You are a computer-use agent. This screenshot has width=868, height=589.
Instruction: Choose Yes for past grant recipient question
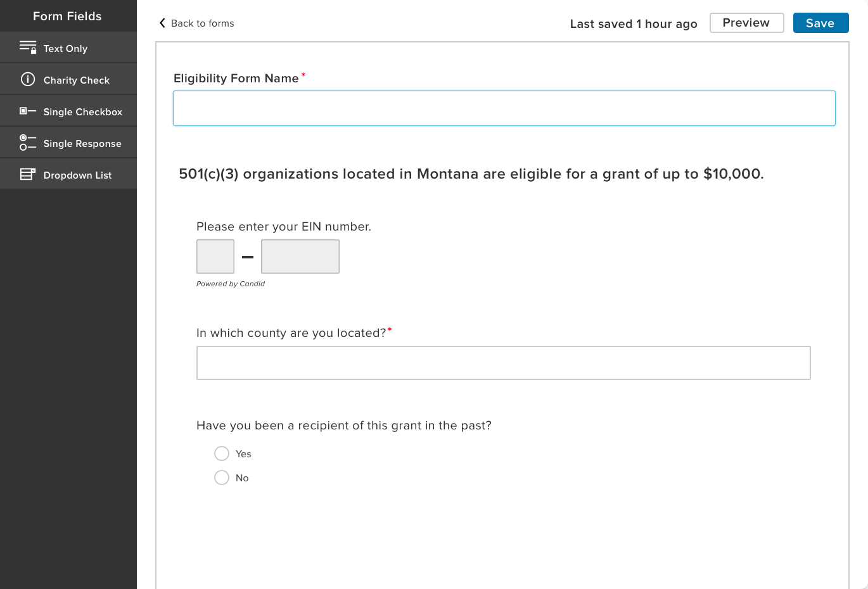point(222,453)
